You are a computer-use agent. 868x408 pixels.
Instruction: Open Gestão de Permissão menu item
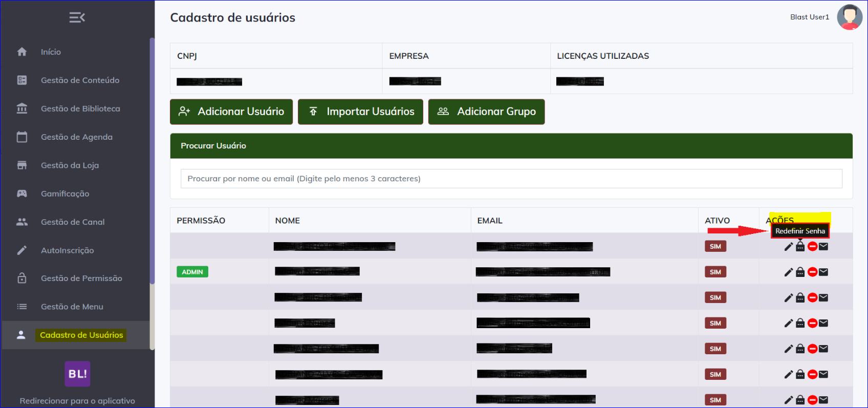pos(76,278)
